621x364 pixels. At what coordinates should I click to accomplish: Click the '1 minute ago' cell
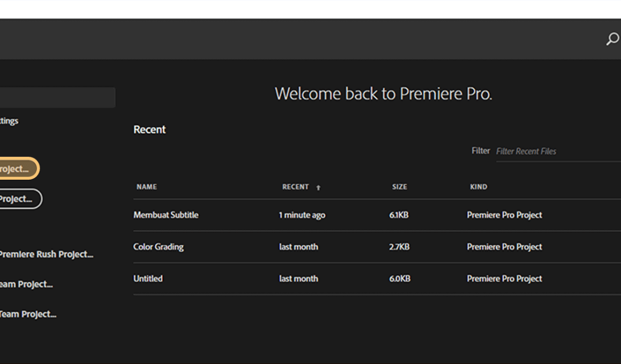tap(302, 215)
